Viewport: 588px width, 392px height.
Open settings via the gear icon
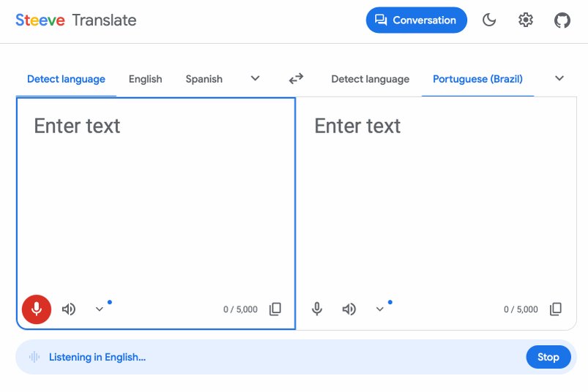click(x=526, y=20)
